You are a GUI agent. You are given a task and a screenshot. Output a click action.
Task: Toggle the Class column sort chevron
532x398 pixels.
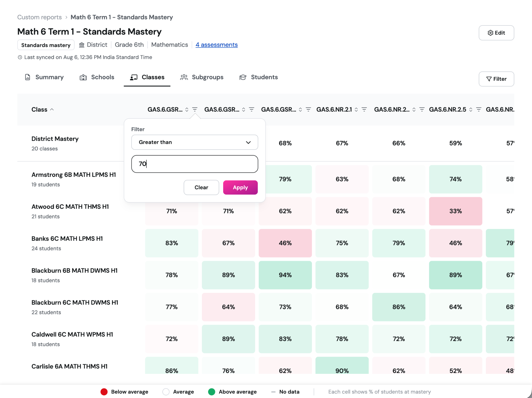(52, 110)
